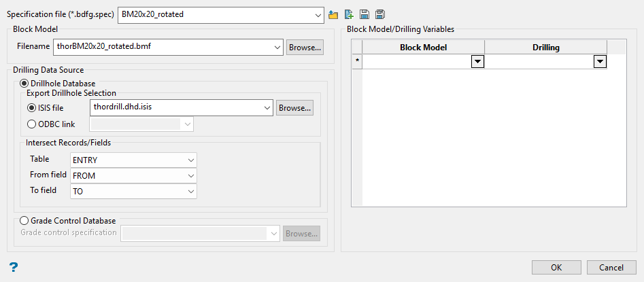Viewport: 644px width, 282px height.
Task: Save the specification with the single-disk icon
Action: tap(364, 15)
